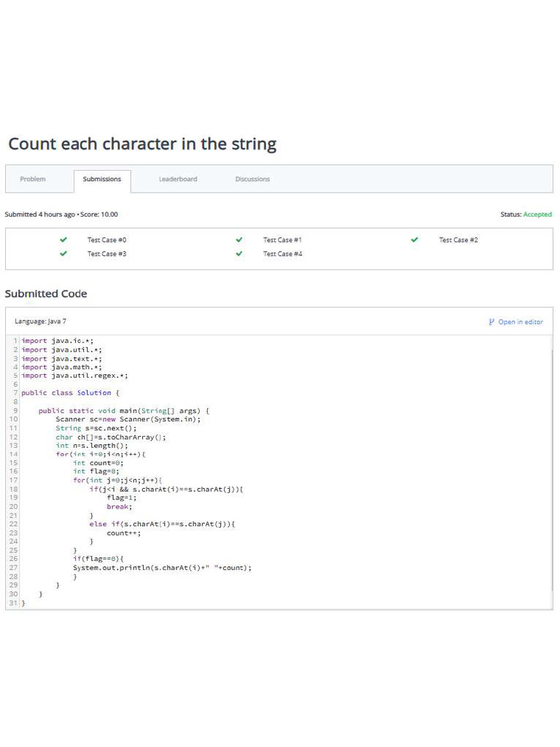Click the green checkmark next to Test Case #2

tap(415, 239)
